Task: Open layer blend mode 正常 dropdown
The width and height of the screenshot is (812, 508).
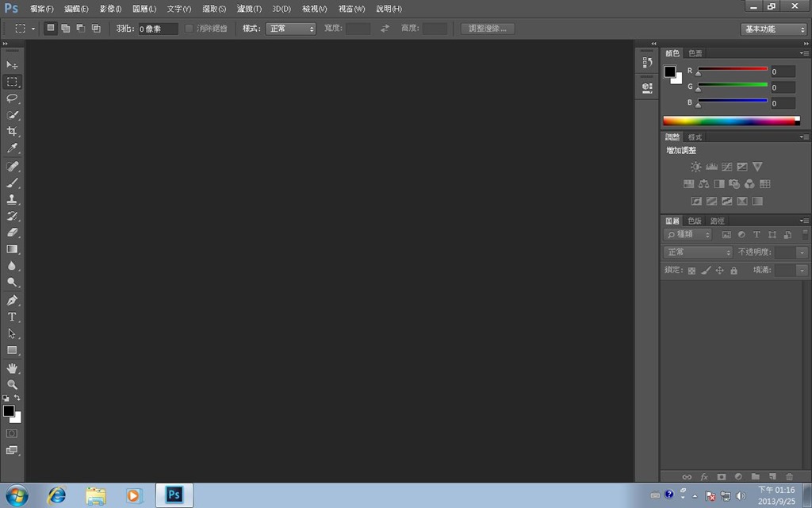Action: pos(698,252)
